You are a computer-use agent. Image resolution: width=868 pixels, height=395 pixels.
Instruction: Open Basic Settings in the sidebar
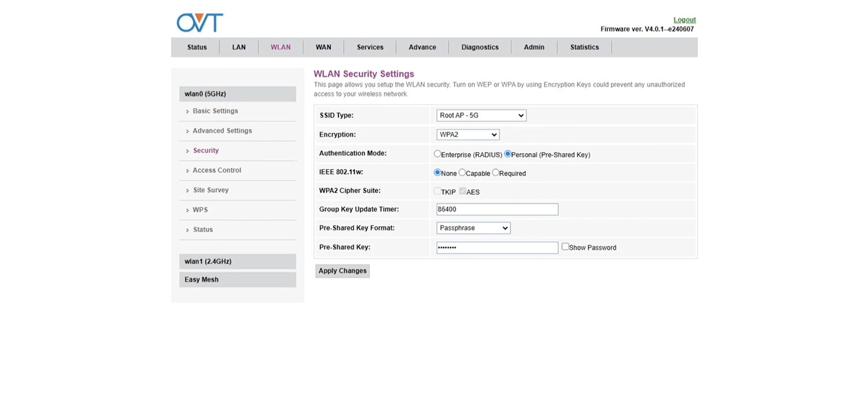pos(215,111)
